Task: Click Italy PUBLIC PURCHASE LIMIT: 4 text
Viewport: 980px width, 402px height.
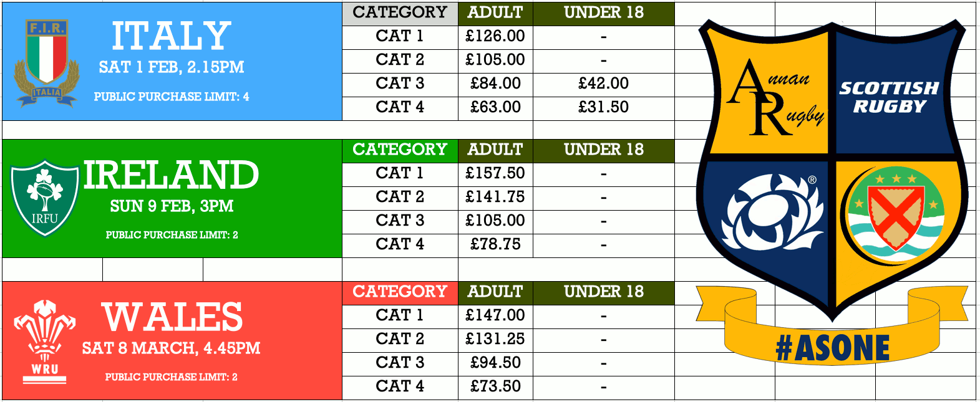Action: (172, 97)
